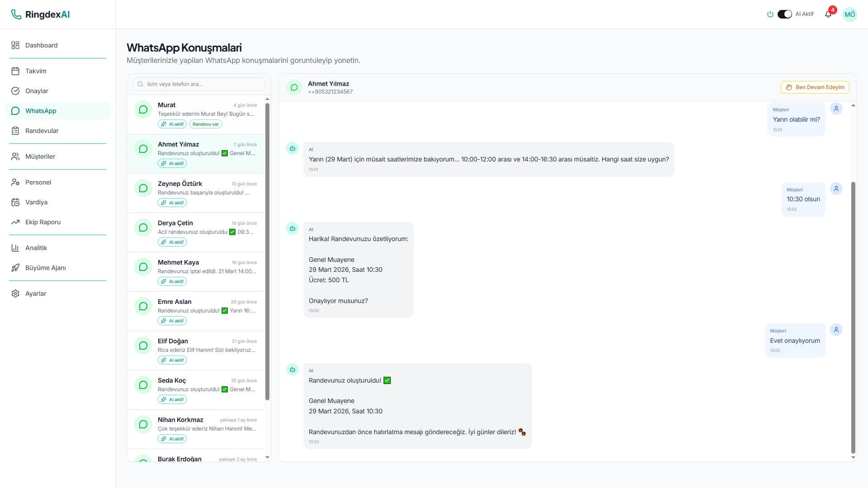Click Zeynep Öztürk's chat avatar icon
868x488 pixels.
[143, 188]
